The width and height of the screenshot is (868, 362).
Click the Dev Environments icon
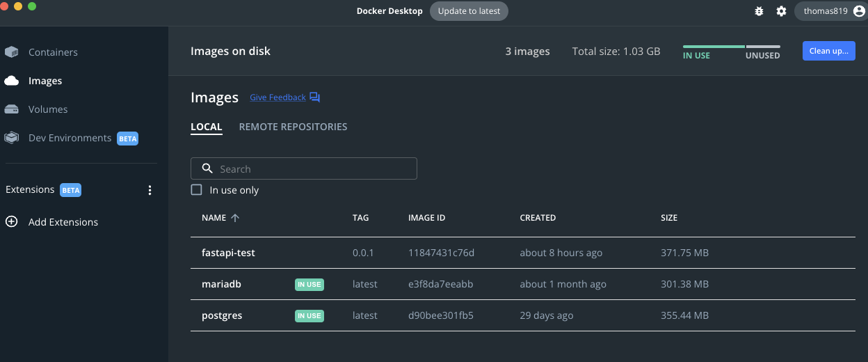coord(11,138)
